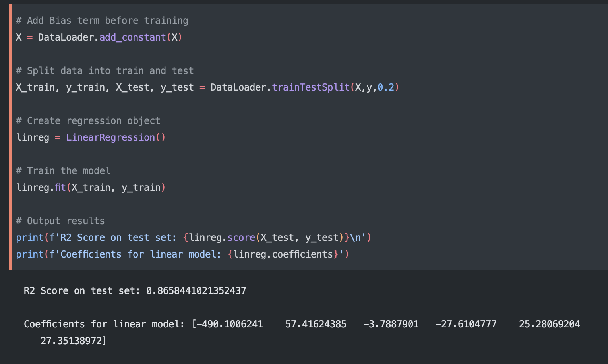Click the fit method in linreg.fit
Screen dimensions: 608x364
point(60,188)
